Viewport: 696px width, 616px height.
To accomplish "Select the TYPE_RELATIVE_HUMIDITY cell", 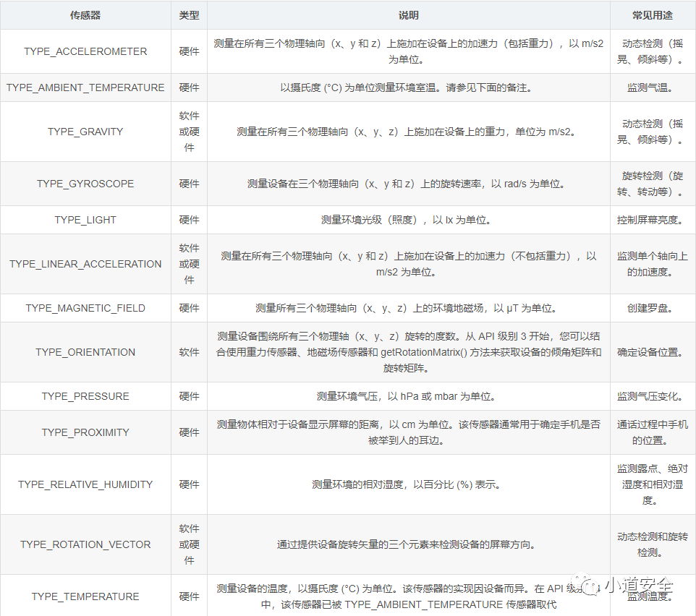I will [x=85, y=484].
